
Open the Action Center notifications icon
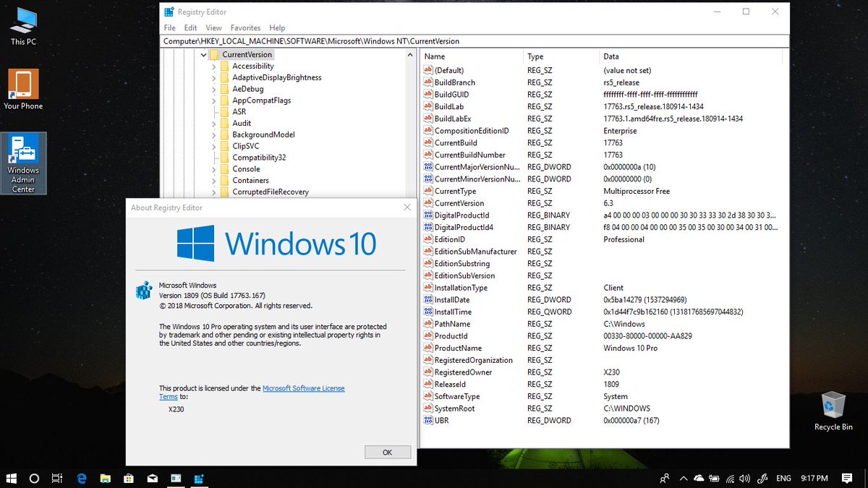pyautogui.click(x=846, y=479)
